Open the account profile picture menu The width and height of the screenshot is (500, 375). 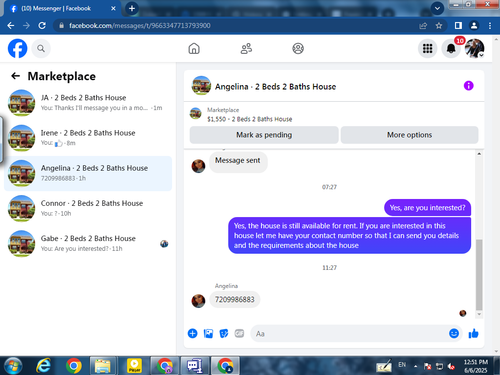475,49
